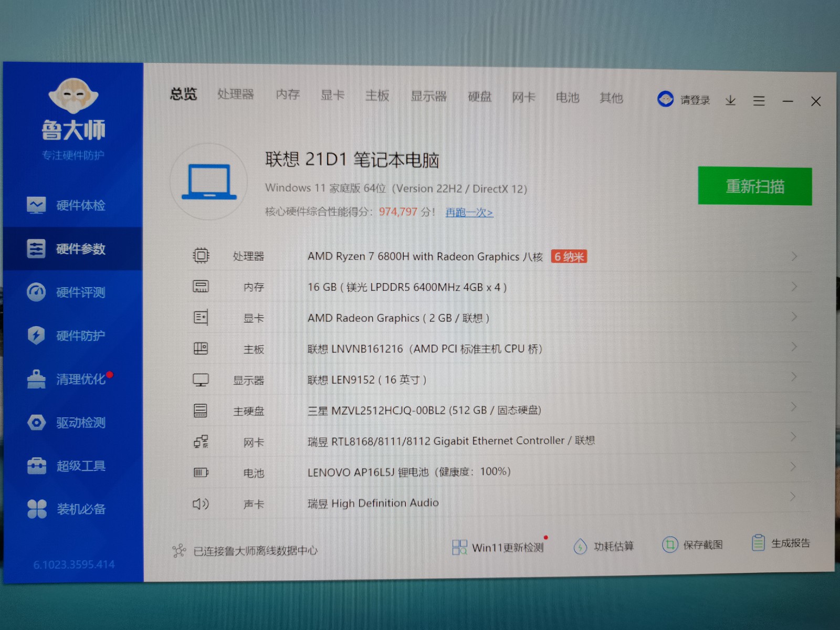Switch to the 处理器 tab
Viewport: 840px width, 630px height.
pyautogui.click(x=236, y=94)
